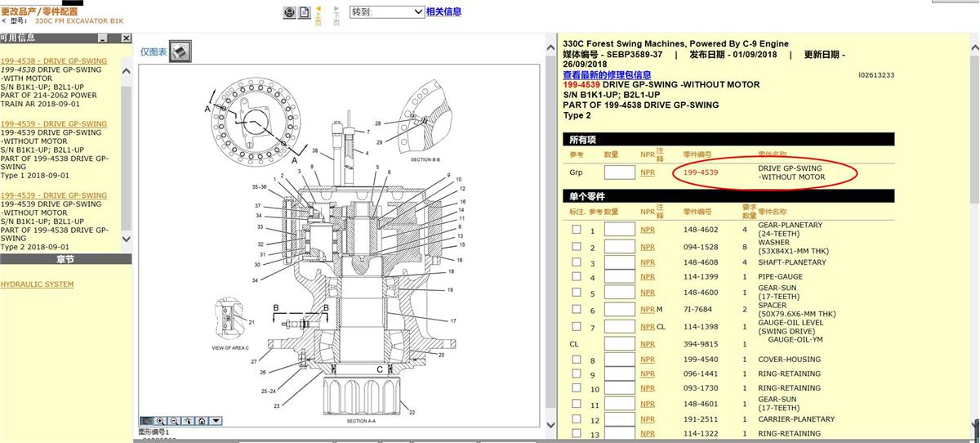The image size is (980, 443).
Task: Click back arrow next to 型号
Action: point(3,20)
